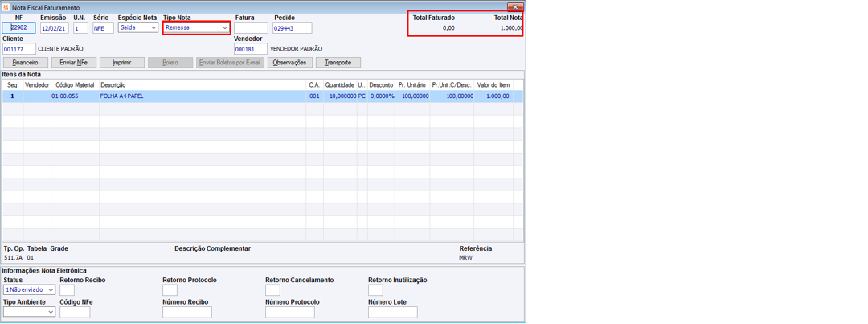Click the Retorno Protocolo box

(170, 289)
